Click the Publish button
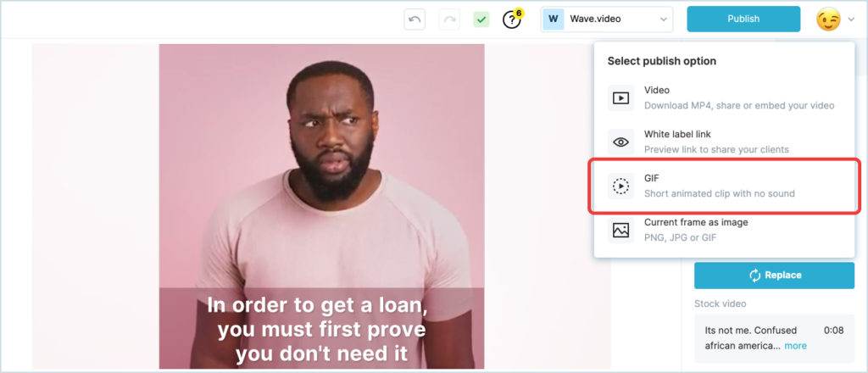868x373 pixels. (x=743, y=19)
